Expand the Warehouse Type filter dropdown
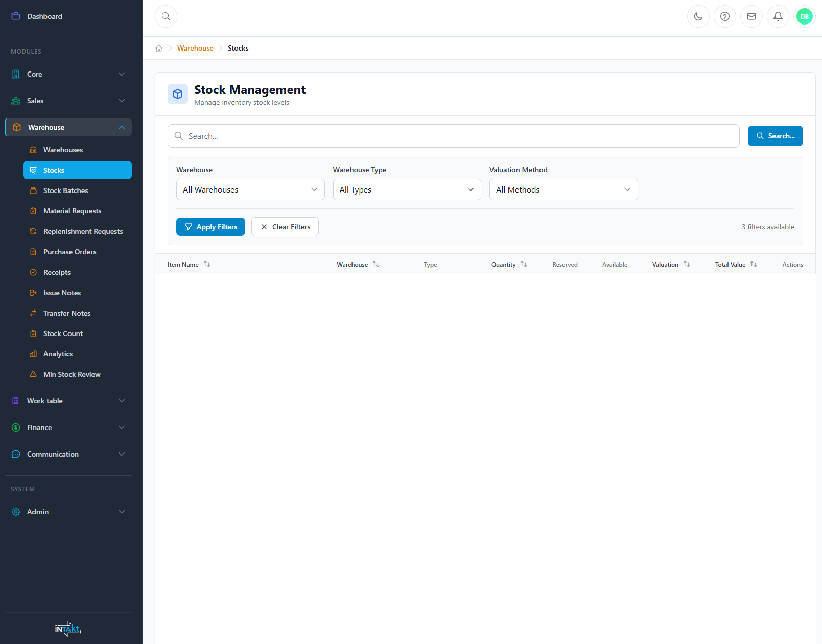The image size is (822, 644). (406, 189)
